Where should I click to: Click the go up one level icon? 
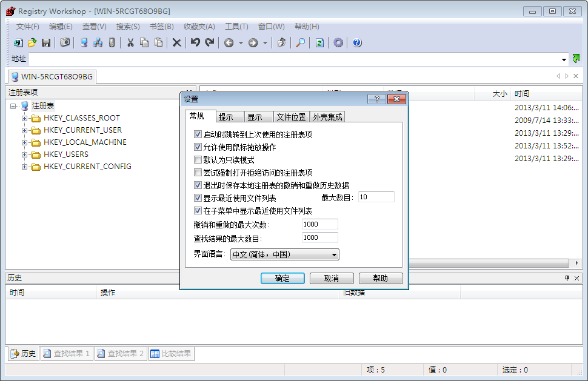click(281, 43)
